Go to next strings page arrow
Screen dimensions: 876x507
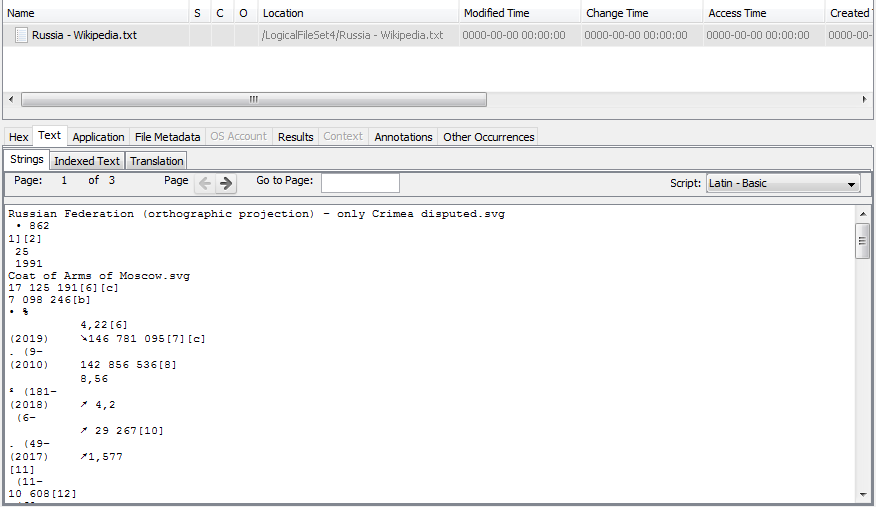pyautogui.click(x=227, y=183)
